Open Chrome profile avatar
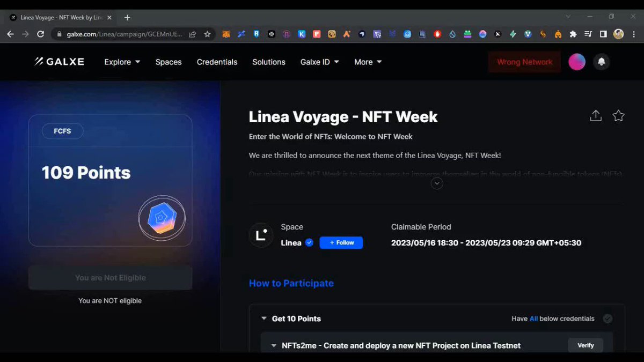The width and height of the screenshot is (644, 362). (x=618, y=34)
